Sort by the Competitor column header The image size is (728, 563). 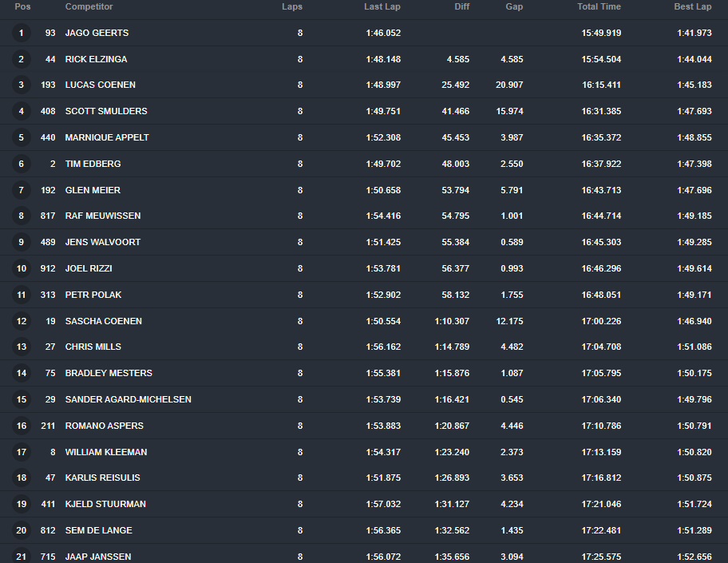click(89, 7)
